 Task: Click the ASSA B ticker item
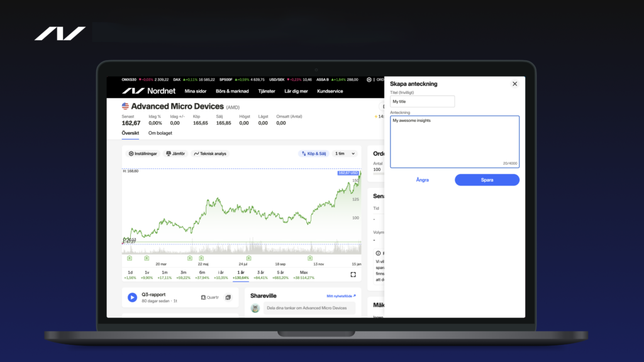pos(337,80)
